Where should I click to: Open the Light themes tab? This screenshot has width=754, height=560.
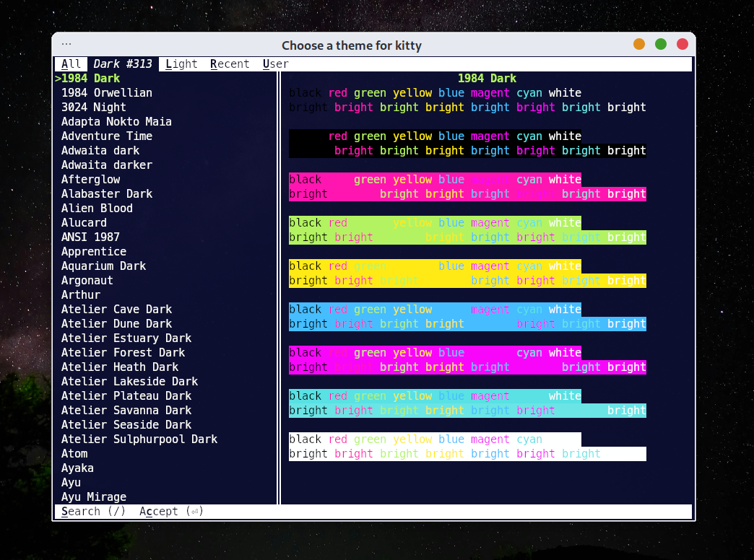click(x=181, y=64)
